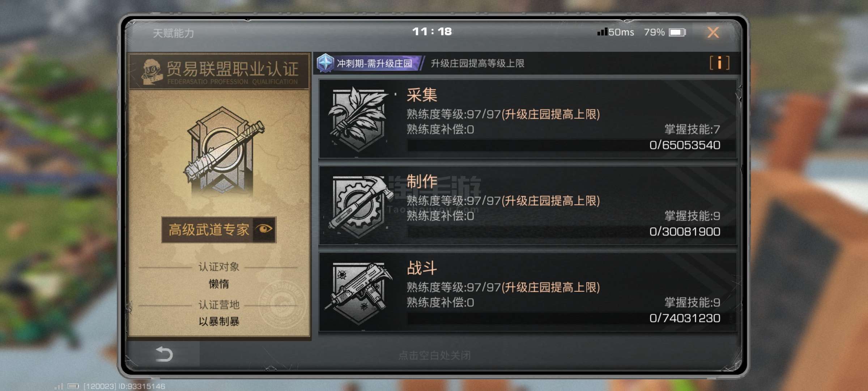
Task: Open the orange info bracket icon
Action: click(x=719, y=63)
